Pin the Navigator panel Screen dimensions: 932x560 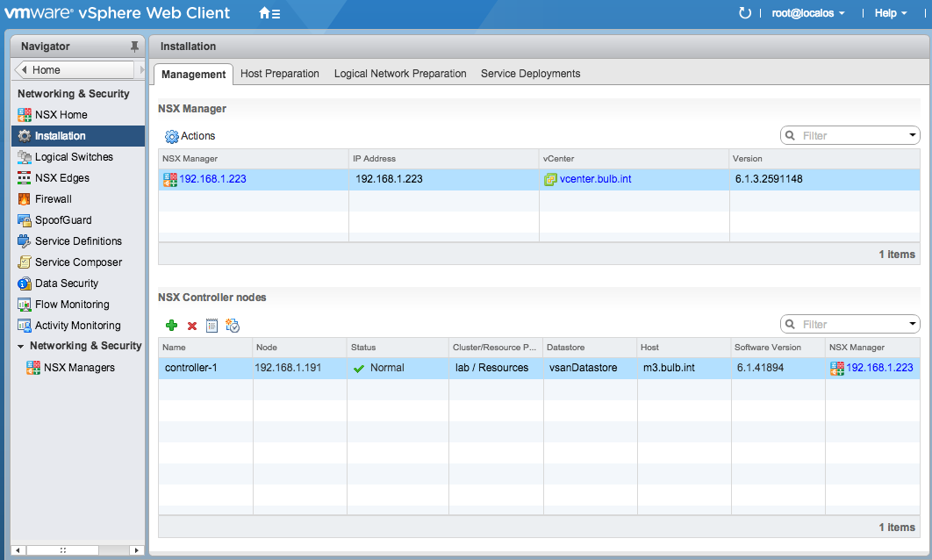[134, 47]
